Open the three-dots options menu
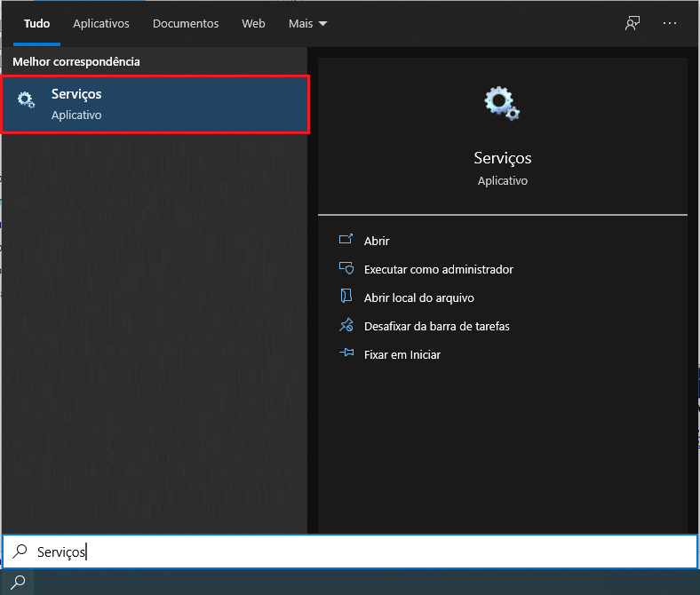The height and width of the screenshot is (595, 700). [670, 24]
